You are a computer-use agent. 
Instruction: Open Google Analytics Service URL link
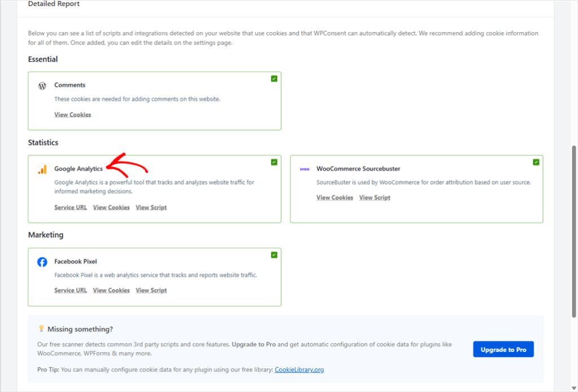71,208
